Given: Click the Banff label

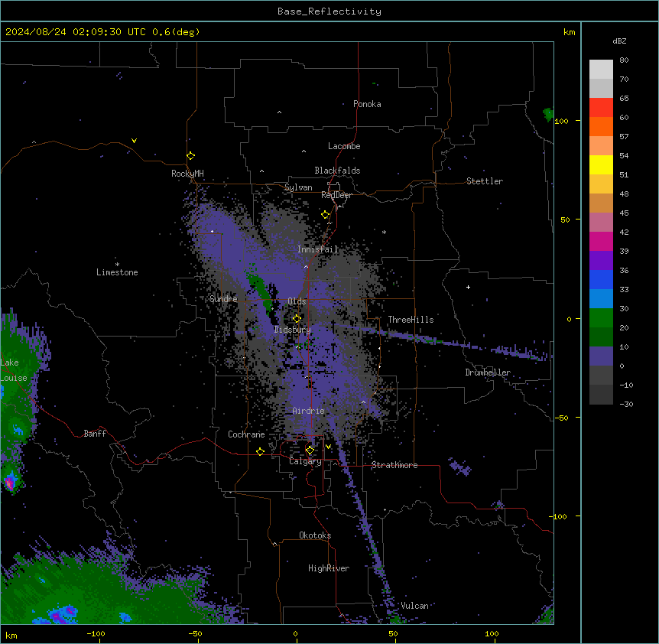Looking at the screenshot, I should (x=95, y=434).
